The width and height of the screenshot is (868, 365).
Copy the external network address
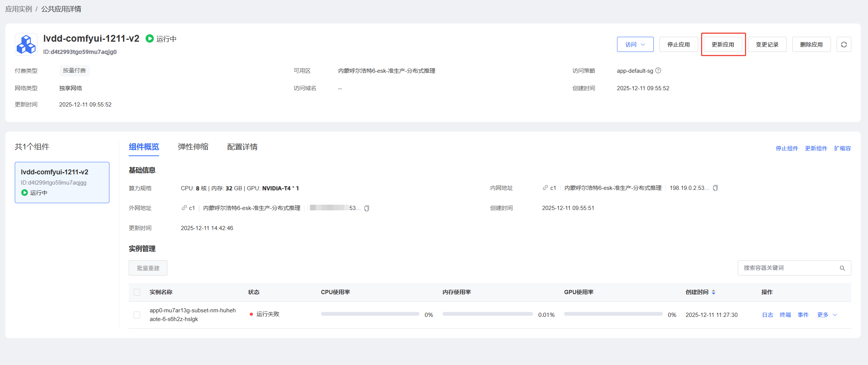366,208
